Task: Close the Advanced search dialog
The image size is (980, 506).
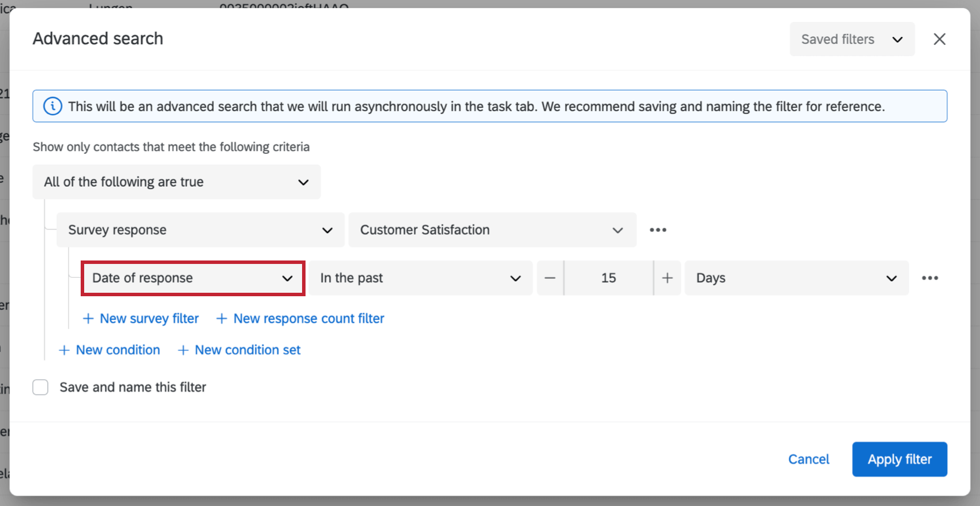Action: click(x=939, y=39)
